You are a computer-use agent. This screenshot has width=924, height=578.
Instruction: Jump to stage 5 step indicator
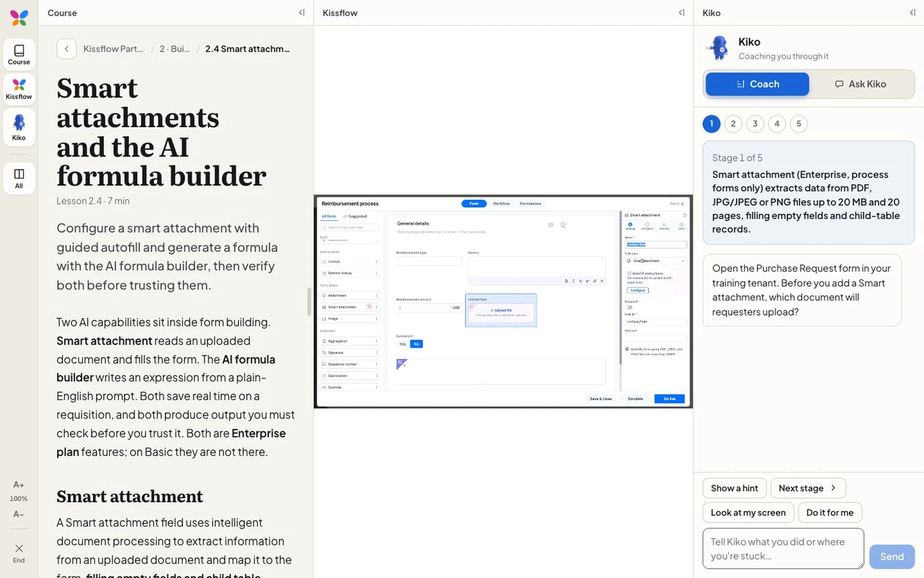pyautogui.click(x=799, y=124)
